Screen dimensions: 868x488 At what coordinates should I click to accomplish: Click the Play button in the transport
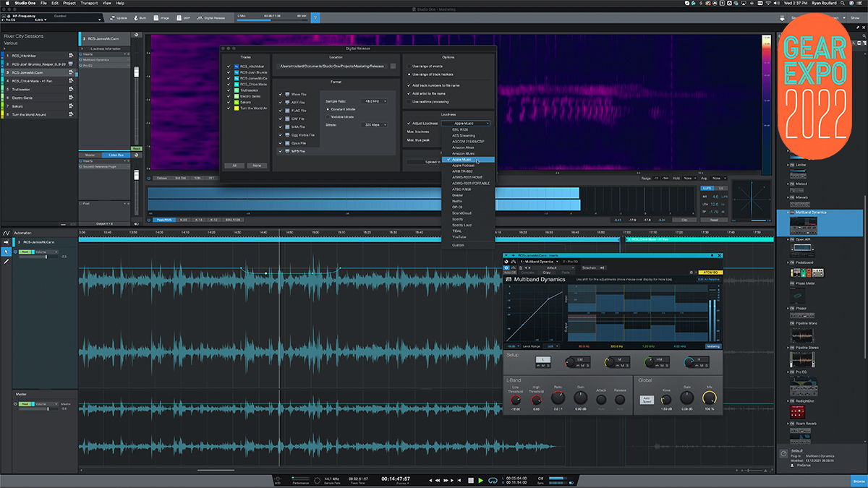(x=481, y=479)
